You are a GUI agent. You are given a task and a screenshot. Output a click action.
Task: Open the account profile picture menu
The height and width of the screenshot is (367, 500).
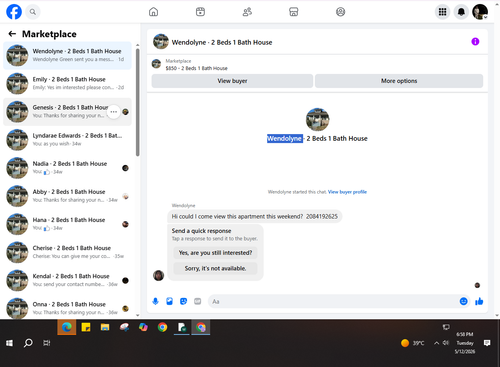click(x=480, y=12)
